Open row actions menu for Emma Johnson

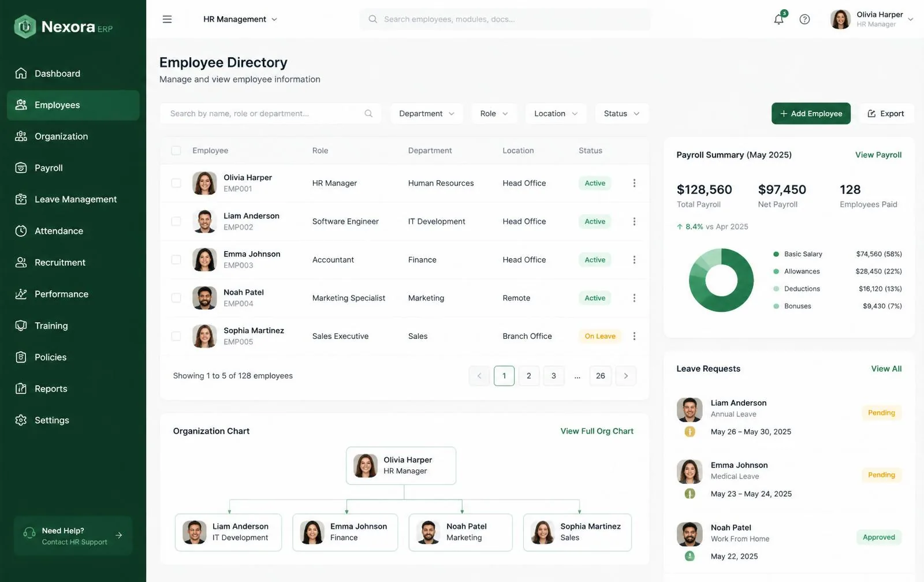(634, 260)
